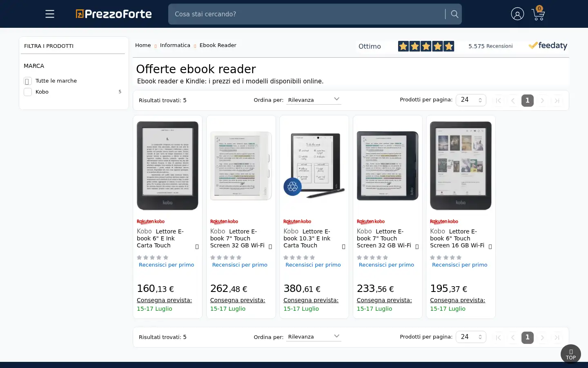The width and height of the screenshot is (588, 368).
Task: Open the shopping cart
Action: tap(538, 13)
